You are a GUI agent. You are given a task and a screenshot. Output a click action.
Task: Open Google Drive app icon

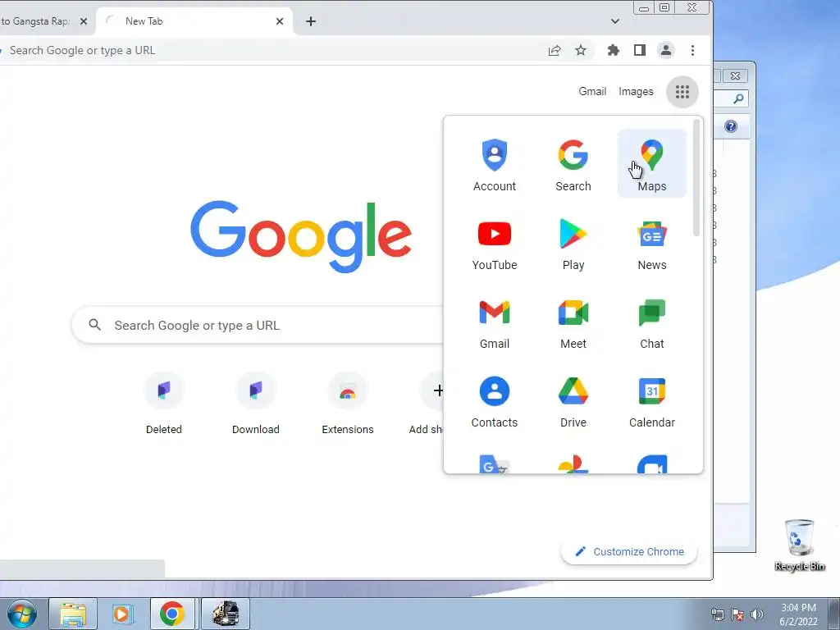click(x=573, y=400)
